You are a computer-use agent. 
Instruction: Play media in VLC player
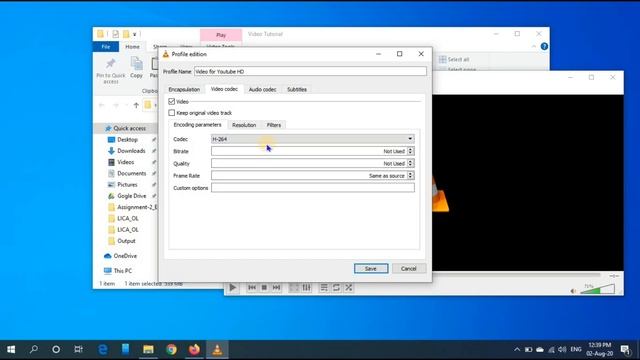tap(233, 288)
